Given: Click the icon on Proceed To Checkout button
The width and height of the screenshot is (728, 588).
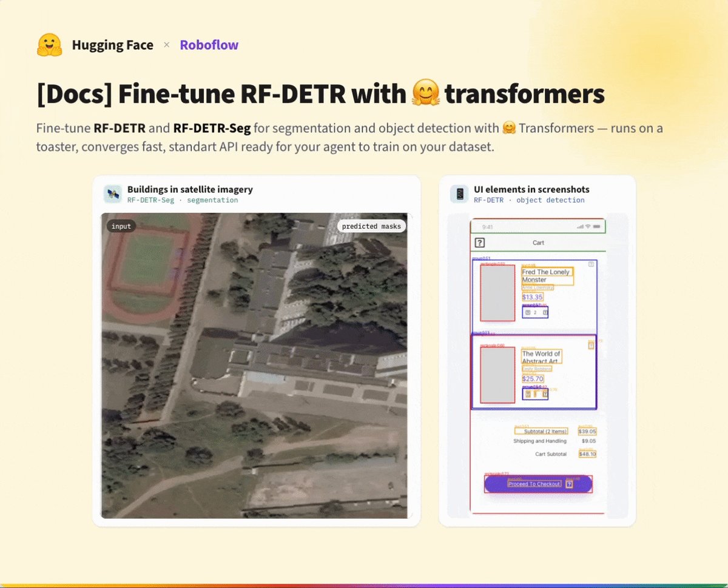Looking at the screenshot, I should pos(569,484).
